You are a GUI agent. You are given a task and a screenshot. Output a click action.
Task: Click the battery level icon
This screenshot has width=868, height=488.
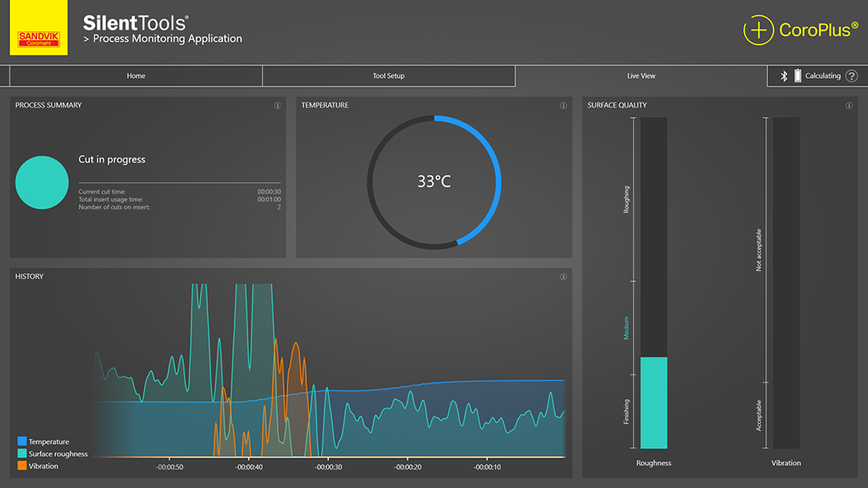click(798, 75)
